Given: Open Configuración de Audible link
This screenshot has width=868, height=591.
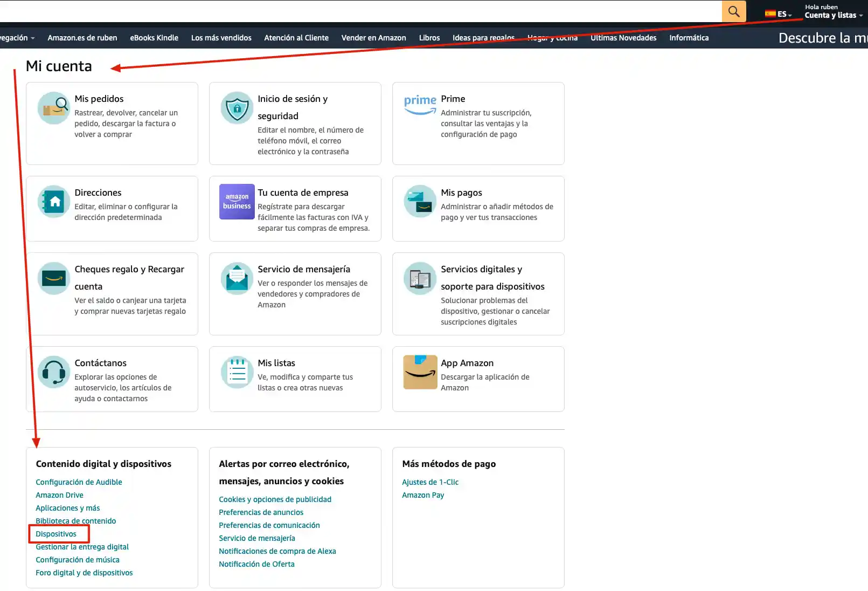Looking at the screenshot, I should click(79, 482).
